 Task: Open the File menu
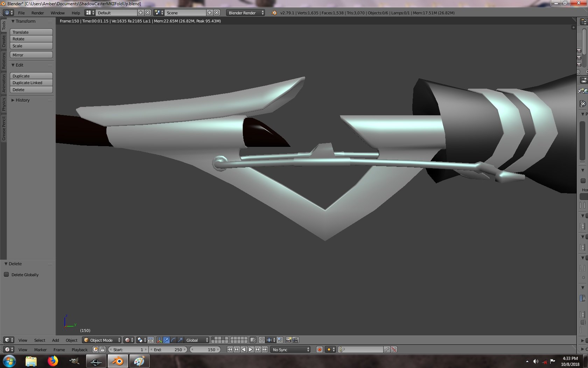(21, 13)
